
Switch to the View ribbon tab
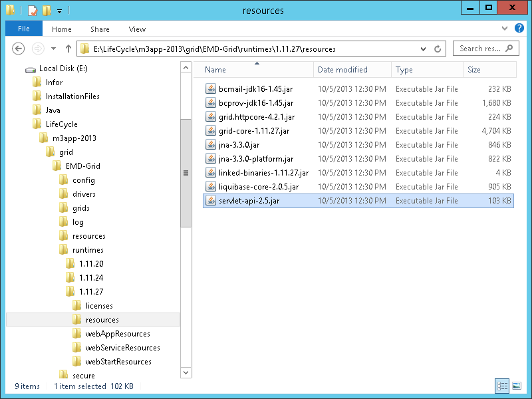point(137,29)
